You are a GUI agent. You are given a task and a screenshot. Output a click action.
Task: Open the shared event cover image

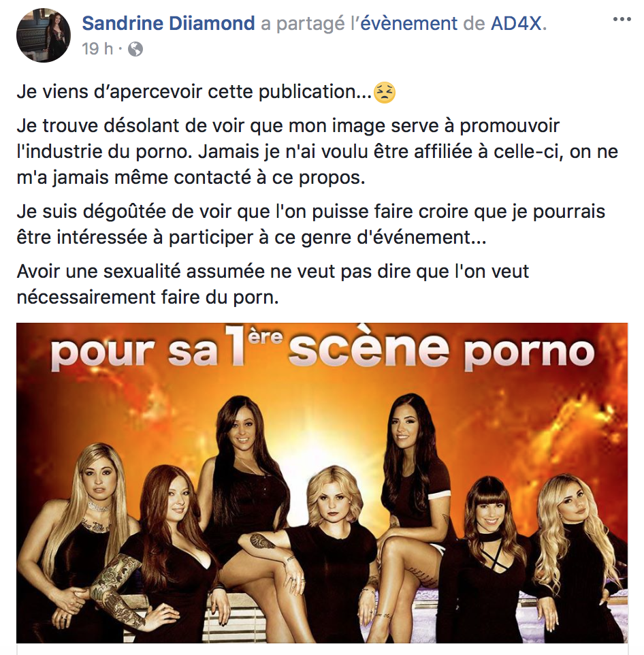pyautogui.click(x=322, y=483)
